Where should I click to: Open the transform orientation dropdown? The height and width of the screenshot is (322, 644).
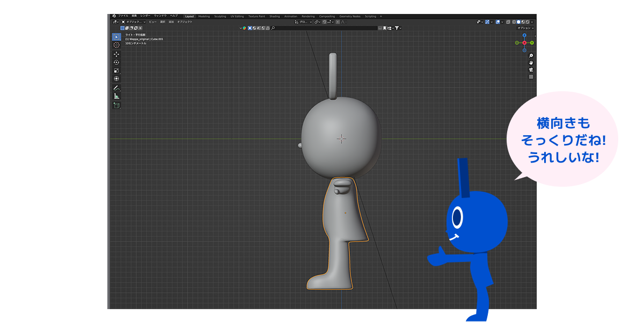click(303, 22)
